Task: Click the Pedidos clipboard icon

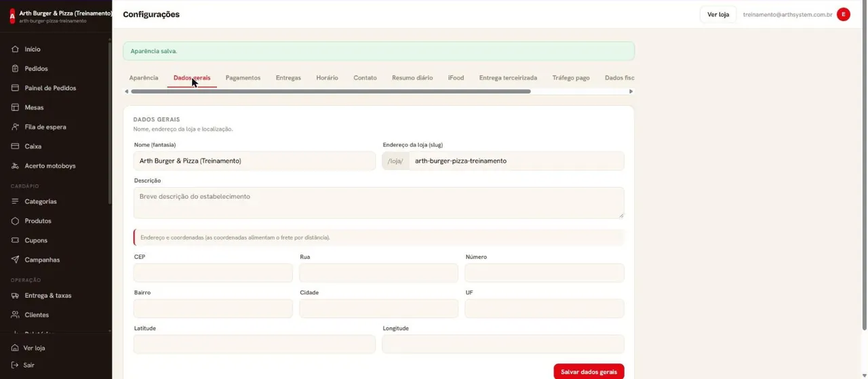Action: coord(15,68)
